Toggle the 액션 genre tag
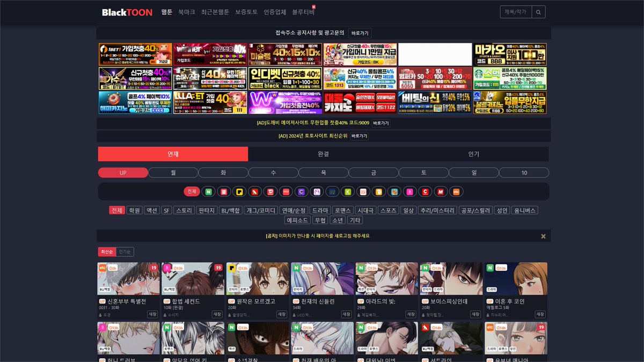Screen dimensions: 644x362 pyautogui.click(x=152, y=210)
